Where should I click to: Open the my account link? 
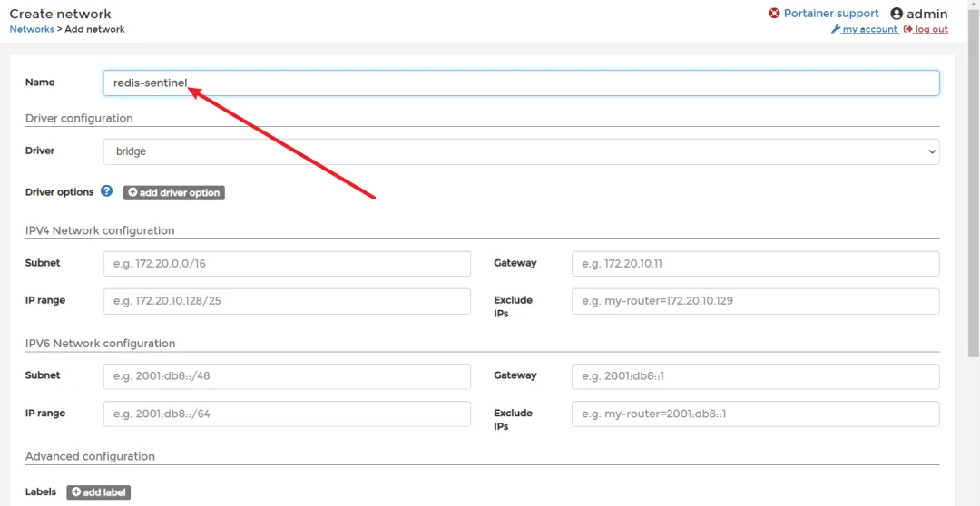870,29
